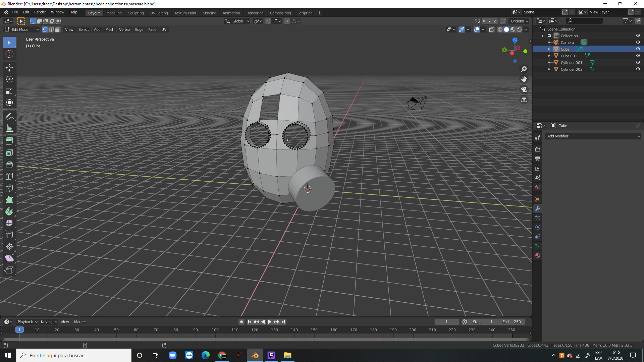Image resolution: width=644 pixels, height=362 pixels.
Task: Open the Mesh menu
Action: (110, 29)
